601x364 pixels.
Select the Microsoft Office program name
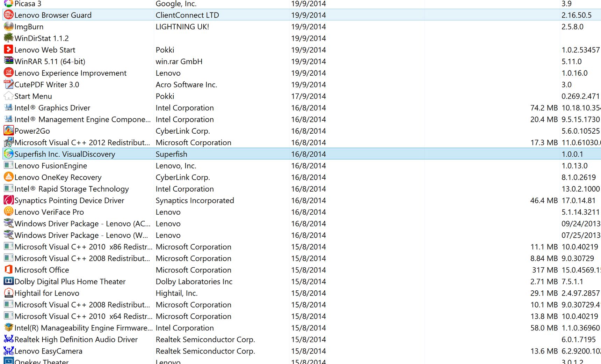pyautogui.click(x=42, y=270)
